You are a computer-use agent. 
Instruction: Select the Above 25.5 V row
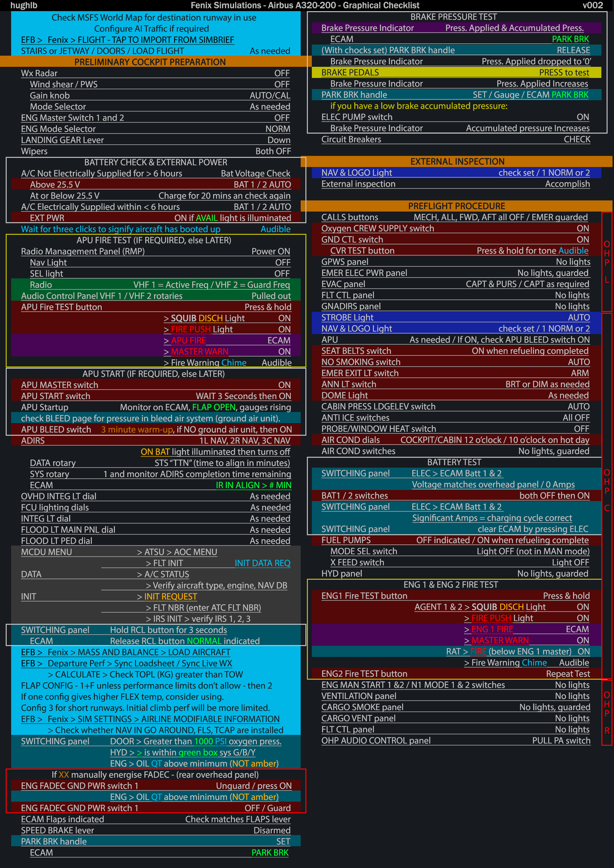click(156, 185)
